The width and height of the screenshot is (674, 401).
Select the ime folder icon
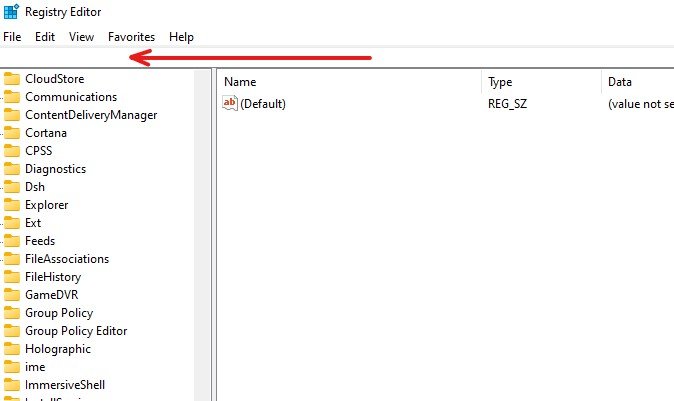12,367
